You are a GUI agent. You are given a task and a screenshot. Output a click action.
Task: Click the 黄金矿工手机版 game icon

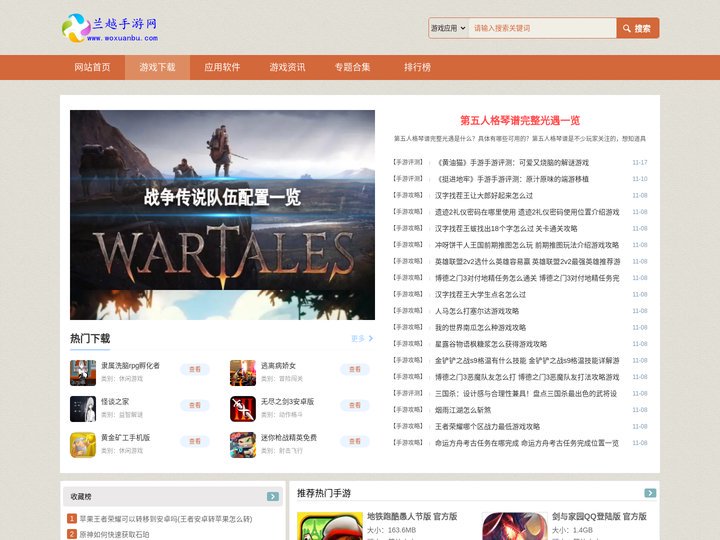click(83, 444)
